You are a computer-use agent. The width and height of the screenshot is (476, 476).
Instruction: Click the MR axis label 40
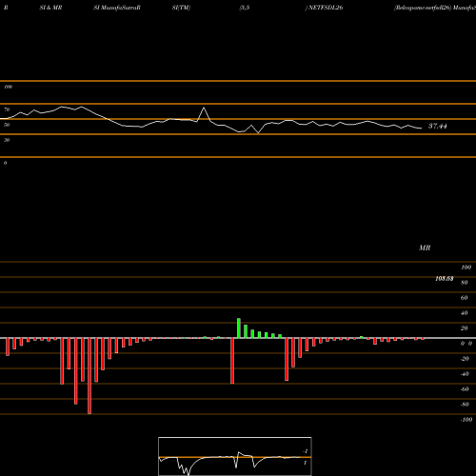point(465,313)
